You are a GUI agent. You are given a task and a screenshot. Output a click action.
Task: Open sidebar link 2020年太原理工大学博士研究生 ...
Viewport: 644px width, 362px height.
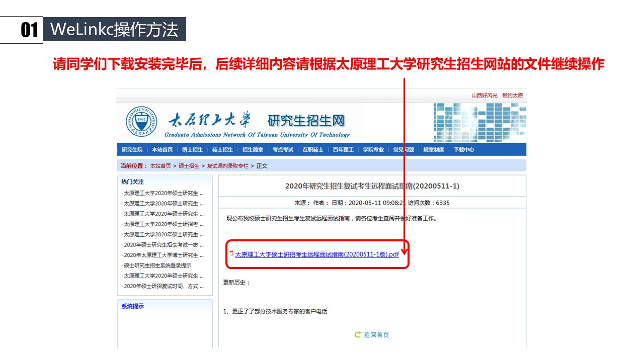tap(163, 255)
